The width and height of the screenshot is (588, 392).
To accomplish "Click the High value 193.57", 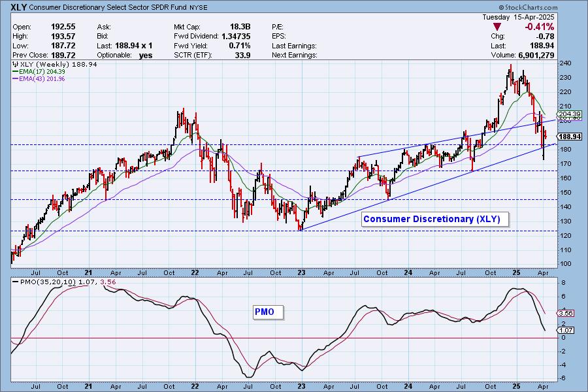I will [63, 37].
